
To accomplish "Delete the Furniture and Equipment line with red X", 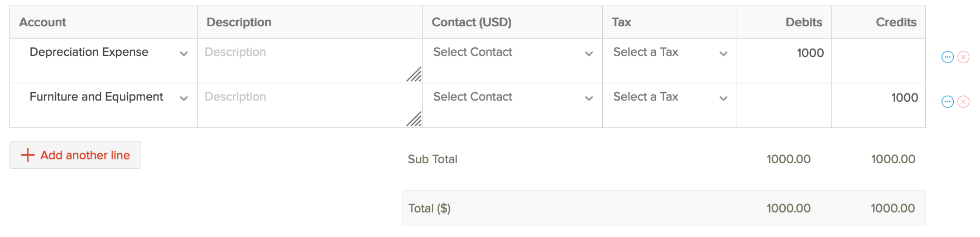I will (963, 102).
